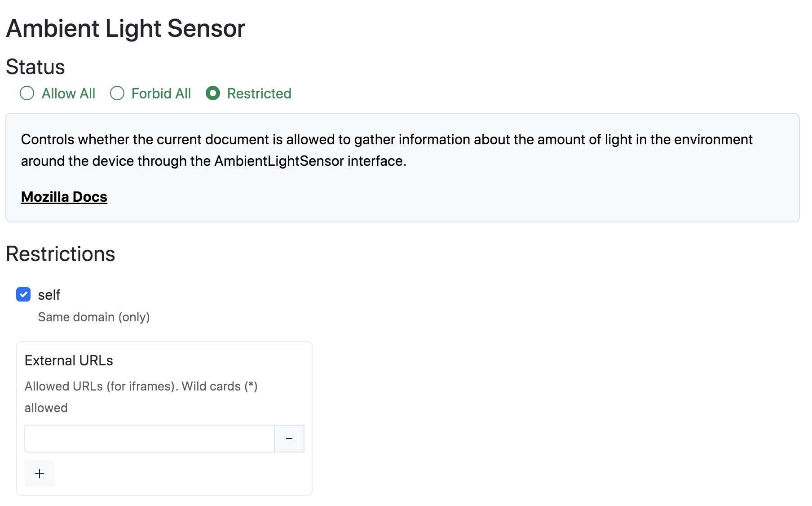The height and width of the screenshot is (506, 812).
Task: Focus the External URLs text input
Action: 149,439
